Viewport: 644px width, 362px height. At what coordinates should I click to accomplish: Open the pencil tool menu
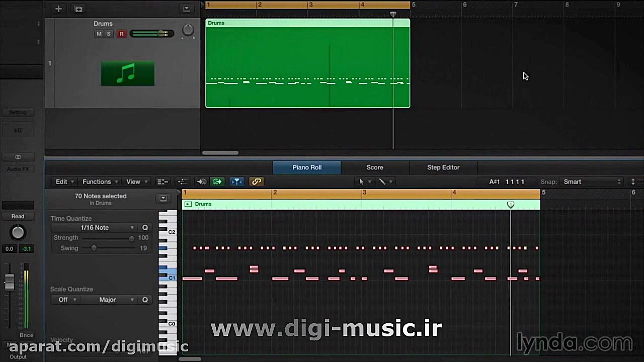(x=385, y=182)
